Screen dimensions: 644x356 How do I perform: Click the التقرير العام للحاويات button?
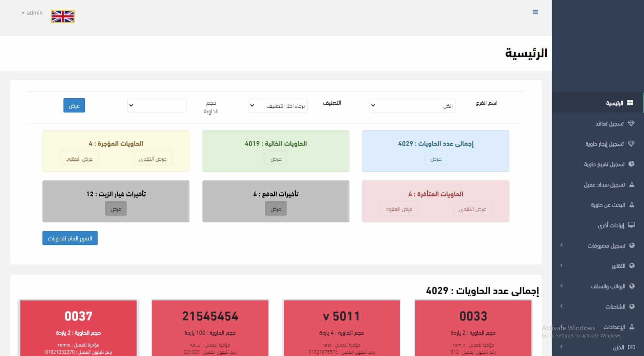click(x=70, y=238)
